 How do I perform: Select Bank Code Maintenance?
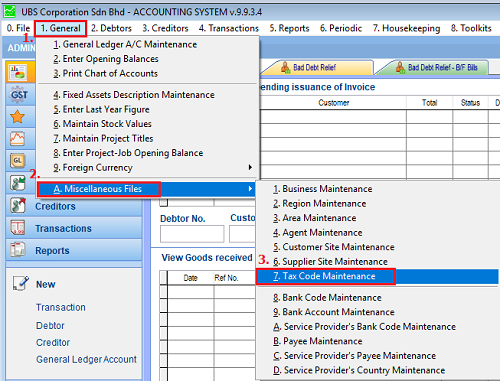[x=378, y=298]
